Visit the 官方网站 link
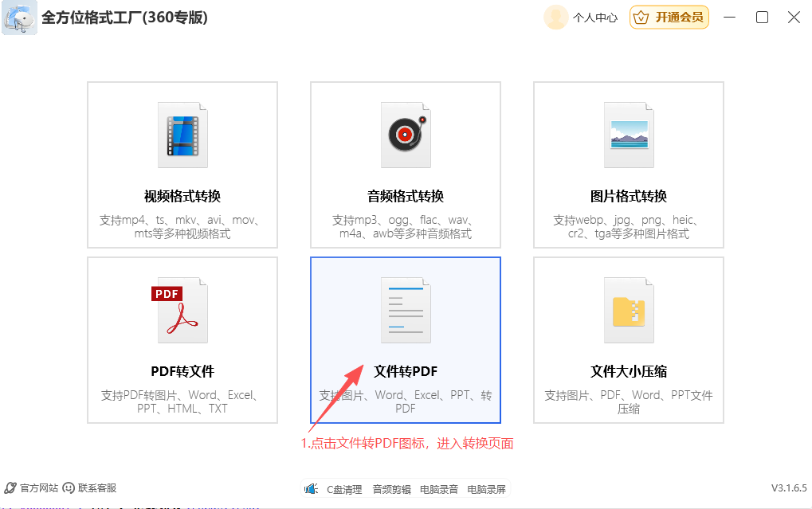Screen dimensions: 812x509 32,487
